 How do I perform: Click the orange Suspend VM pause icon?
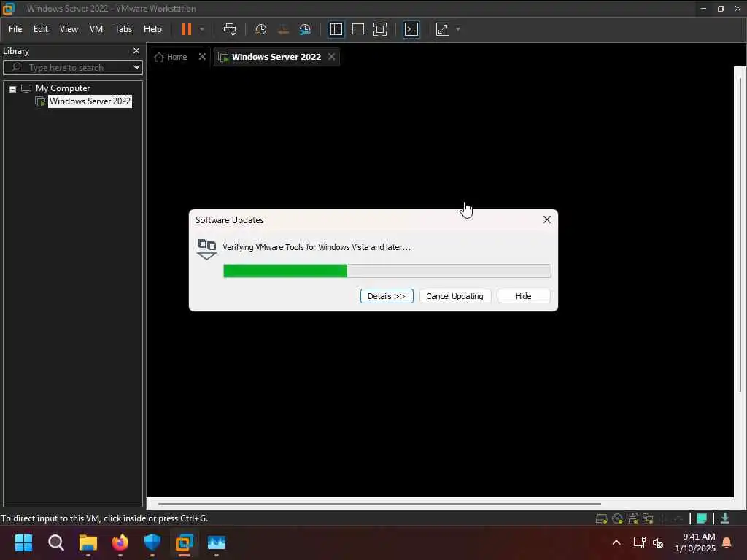pyautogui.click(x=186, y=29)
